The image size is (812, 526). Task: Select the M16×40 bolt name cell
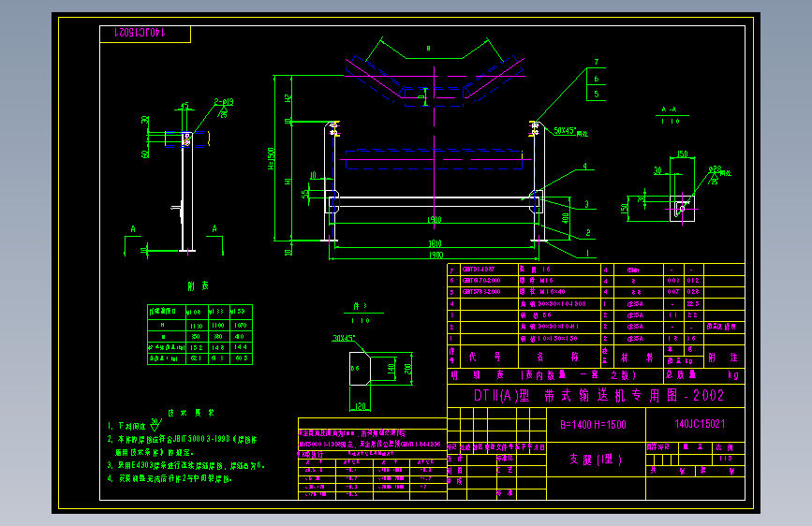[x=542, y=292]
